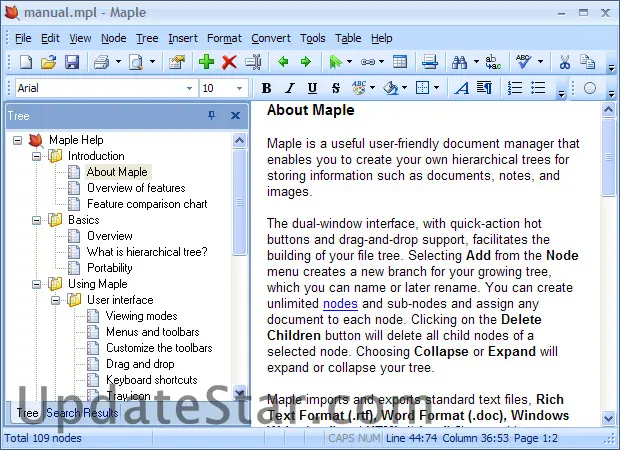This screenshot has width=620, height=450.
Task: Open Replace with the ab-ac icon
Action: click(493, 62)
